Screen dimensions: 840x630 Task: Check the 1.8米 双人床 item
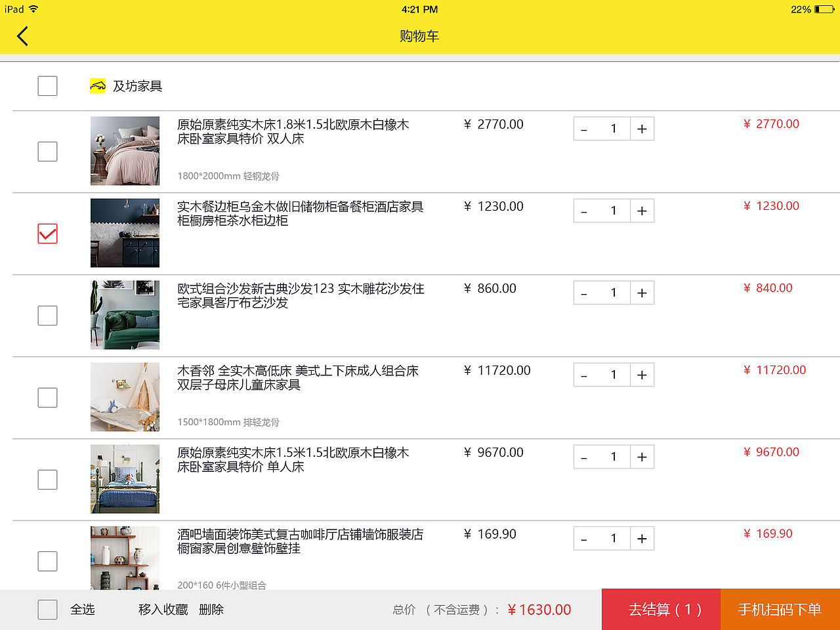pyautogui.click(x=47, y=152)
